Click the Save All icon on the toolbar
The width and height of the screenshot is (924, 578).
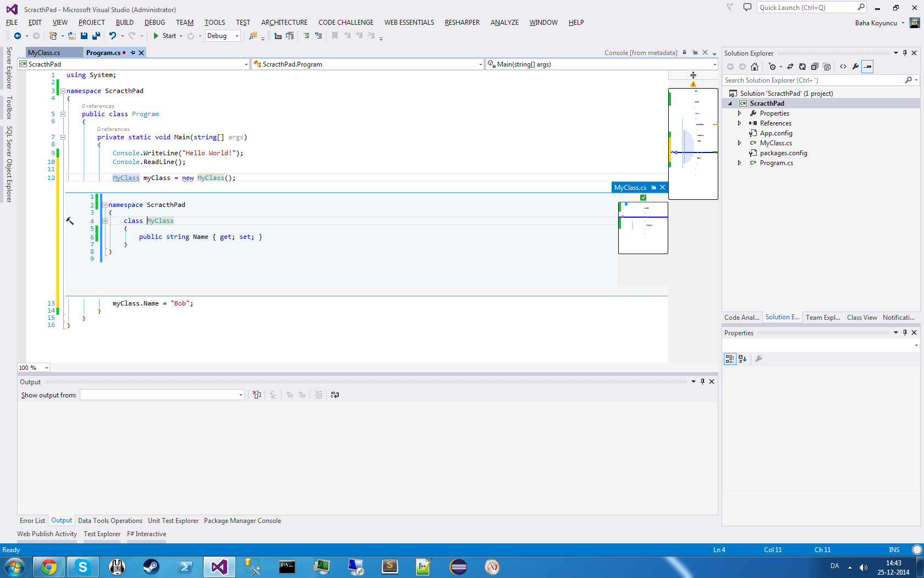(x=96, y=36)
